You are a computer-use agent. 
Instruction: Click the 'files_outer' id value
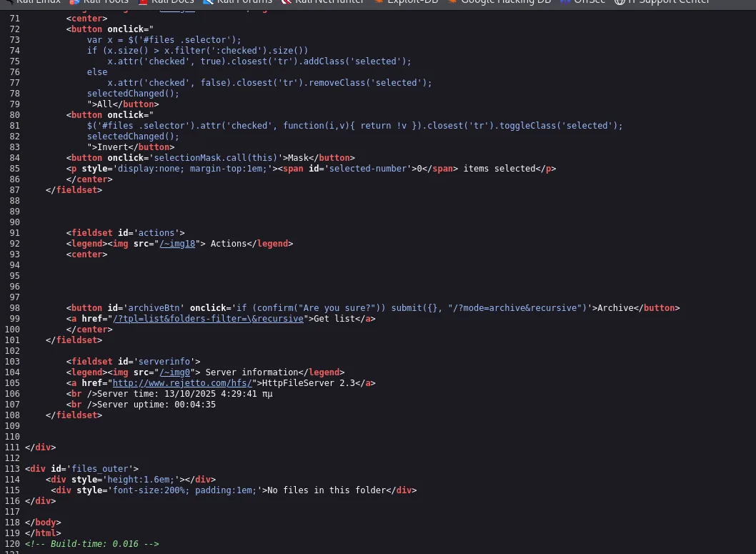[100, 469]
